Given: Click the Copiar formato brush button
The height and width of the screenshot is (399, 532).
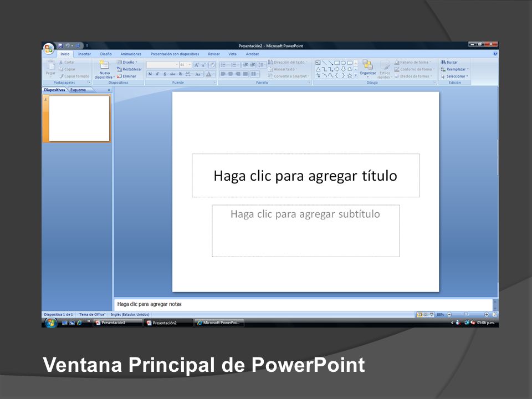Looking at the screenshot, I should click(x=74, y=76).
